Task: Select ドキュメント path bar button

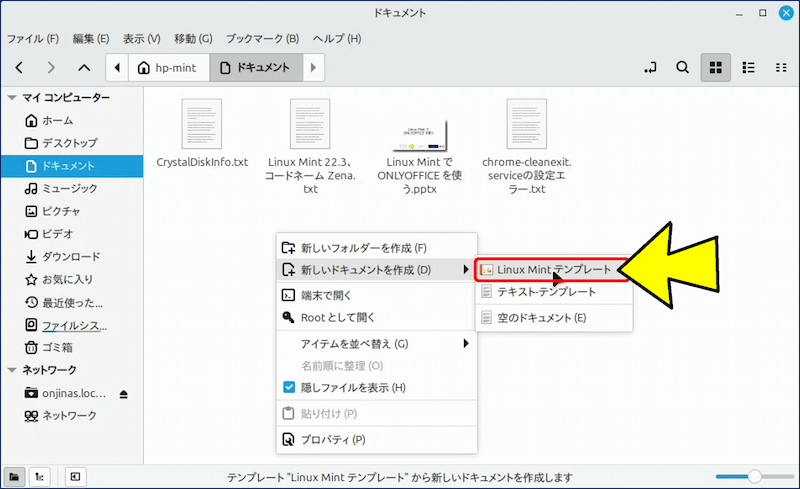Action: pyautogui.click(x=256, y=67)
